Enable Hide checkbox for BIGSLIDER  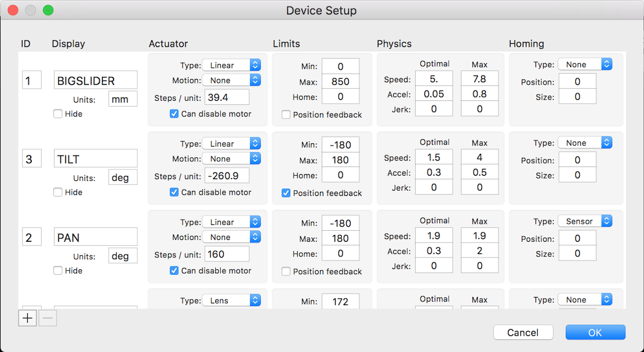click(x=58, y=114)
